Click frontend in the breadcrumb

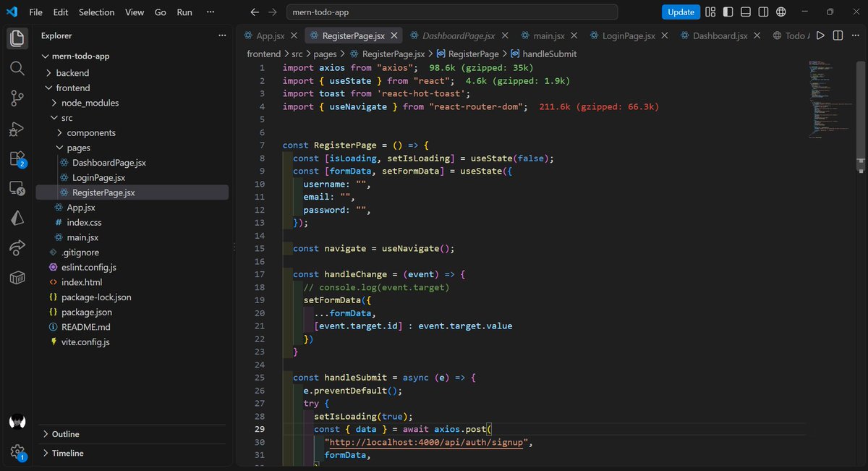(263, 54)
